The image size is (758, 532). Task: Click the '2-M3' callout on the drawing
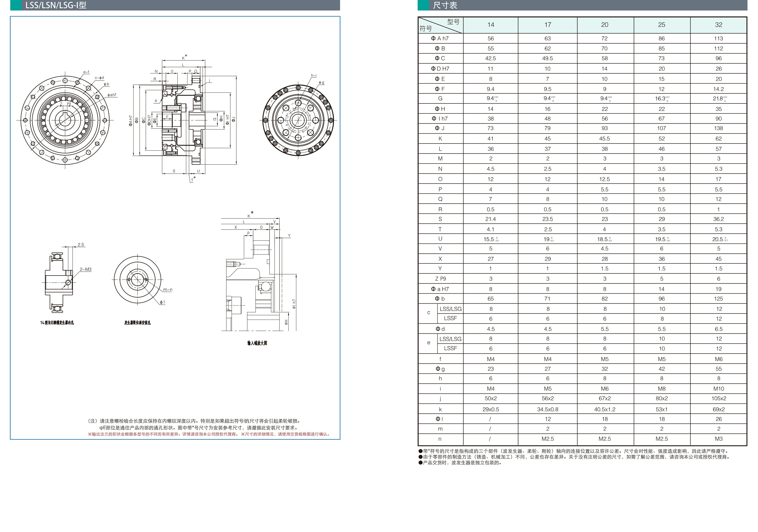86,270
